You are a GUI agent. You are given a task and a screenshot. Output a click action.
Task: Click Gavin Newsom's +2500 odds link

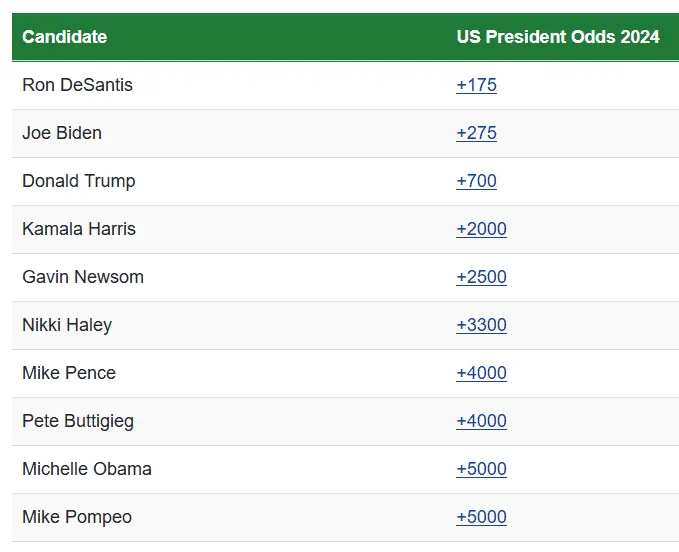pyautogui.click(x=481, y=277)
